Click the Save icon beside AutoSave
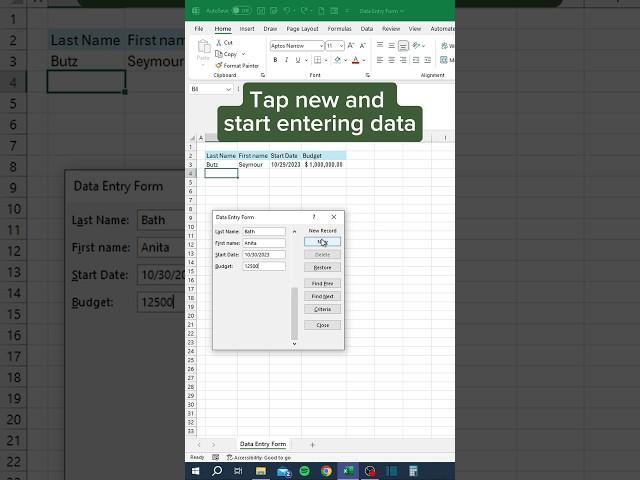640x480 pixels. point(261,11)
